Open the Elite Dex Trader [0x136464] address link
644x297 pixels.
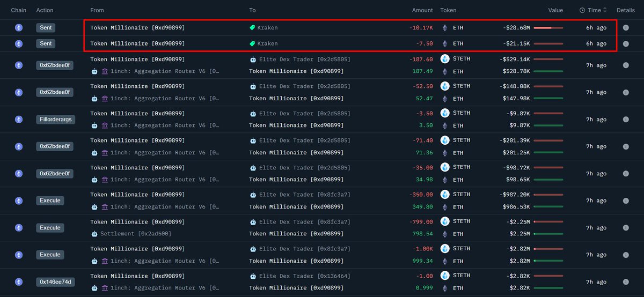click(304, 276)
